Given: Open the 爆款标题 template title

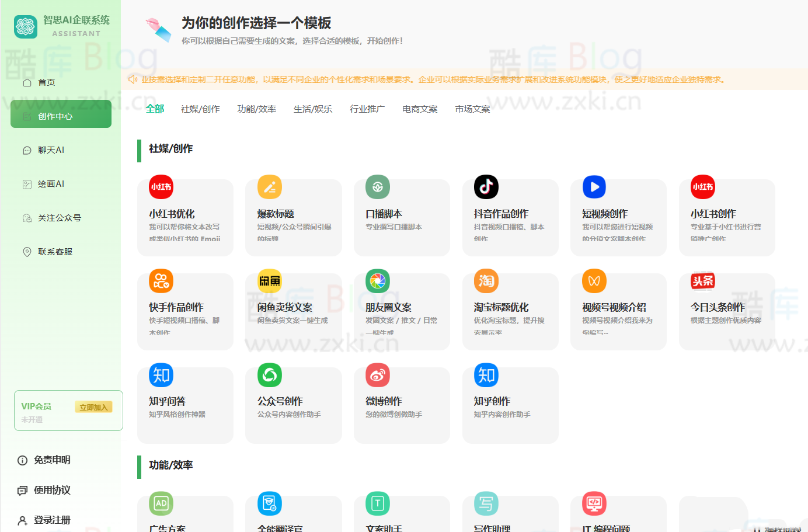Looking at the screenshot, I should click(276, 214).
